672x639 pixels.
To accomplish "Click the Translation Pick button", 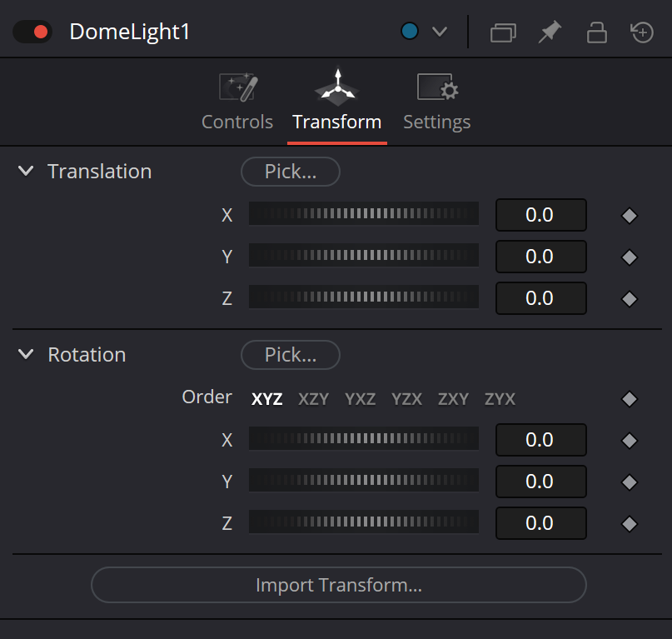I will click(291, 172).
